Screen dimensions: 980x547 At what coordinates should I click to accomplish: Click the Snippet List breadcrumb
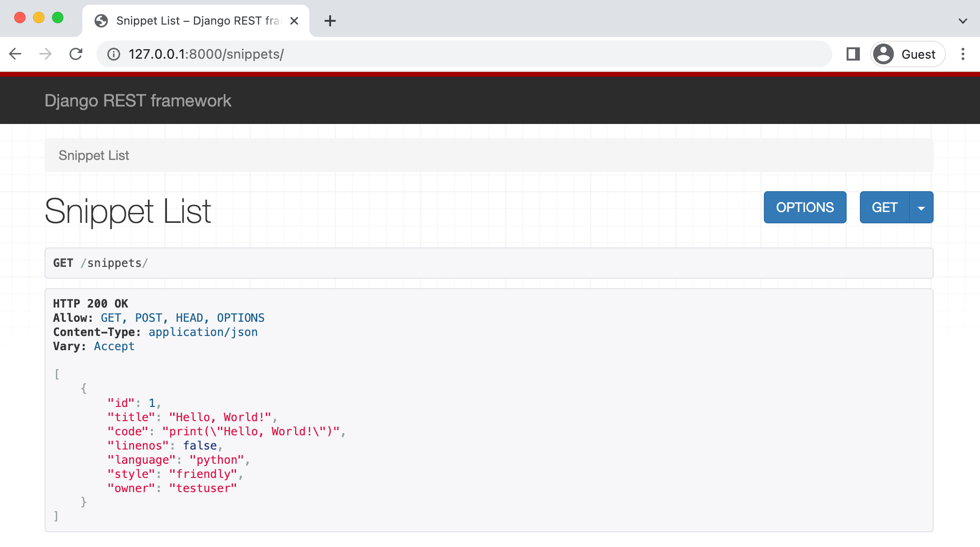(x=94, y=155)
